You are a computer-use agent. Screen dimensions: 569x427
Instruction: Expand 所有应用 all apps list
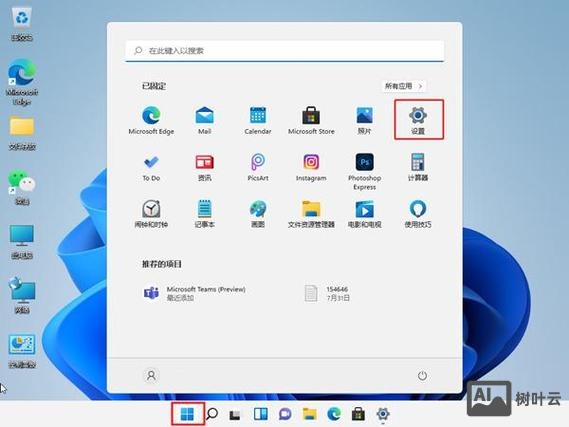click(x=404, y=86)
